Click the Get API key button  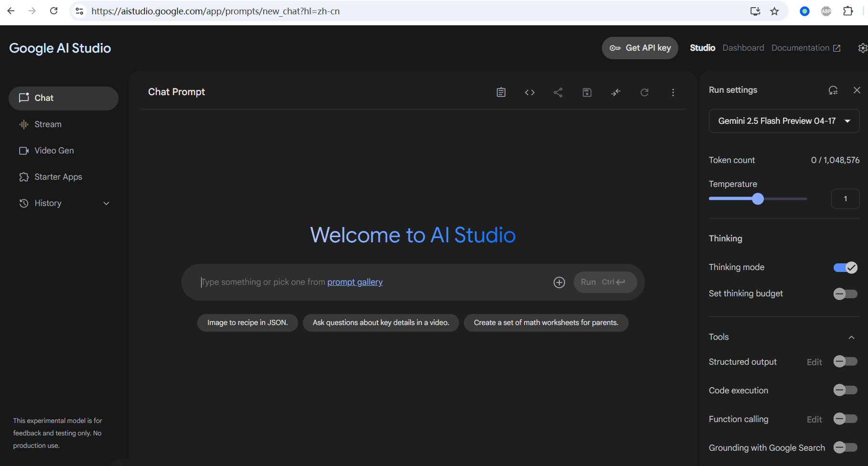point(640,48)
